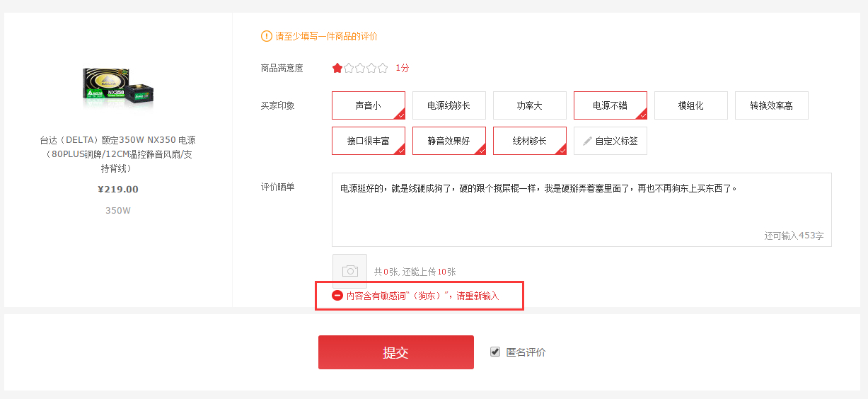The width and height of the screenshot is (868, 399).
Task: Deselect the 电源不错 tag
Action: pyautogui.click(x=610, y=105)
